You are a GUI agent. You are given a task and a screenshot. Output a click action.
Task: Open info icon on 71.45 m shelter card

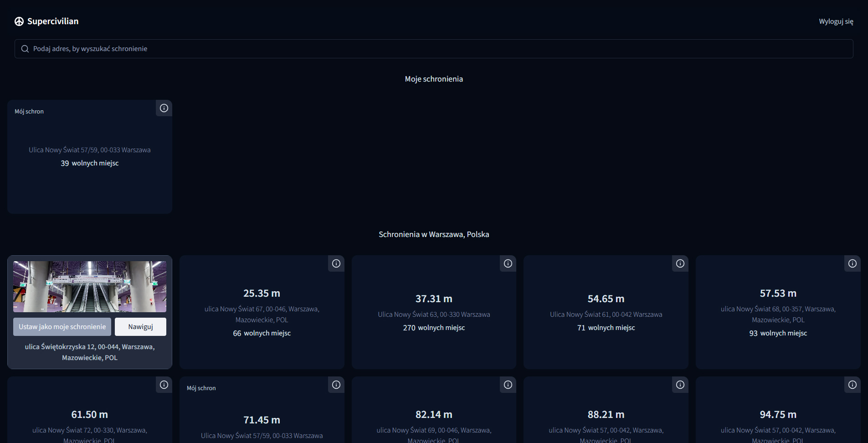336,385
